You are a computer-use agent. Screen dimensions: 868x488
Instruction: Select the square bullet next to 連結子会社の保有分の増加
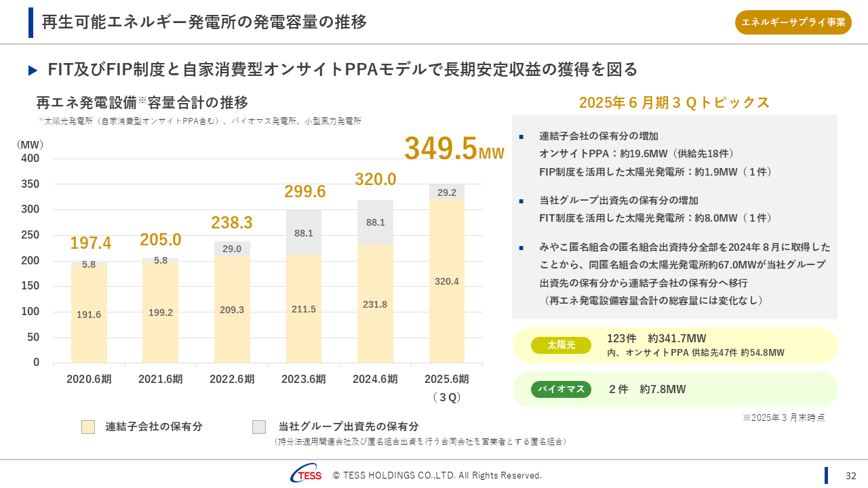[x=521, y=137]
